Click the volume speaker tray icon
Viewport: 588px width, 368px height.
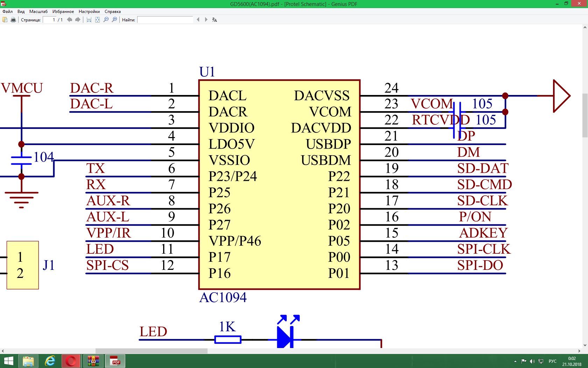coord(532,361)
